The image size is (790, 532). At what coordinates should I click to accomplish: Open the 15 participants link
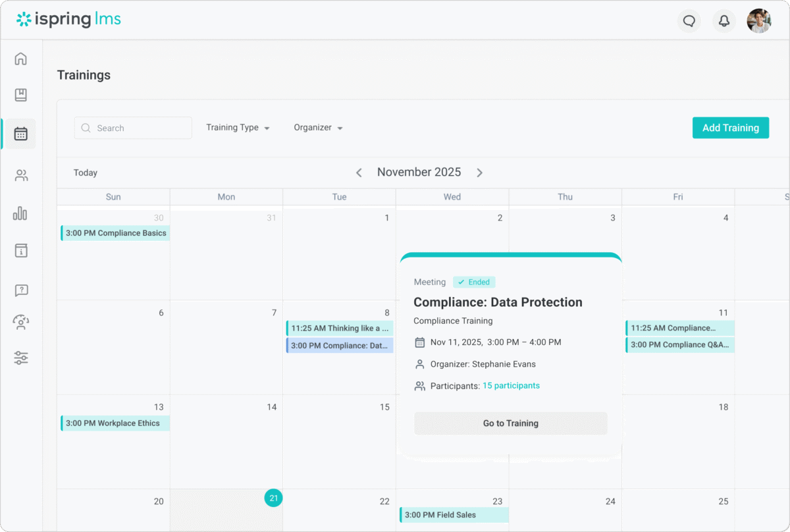coord(511,386)
